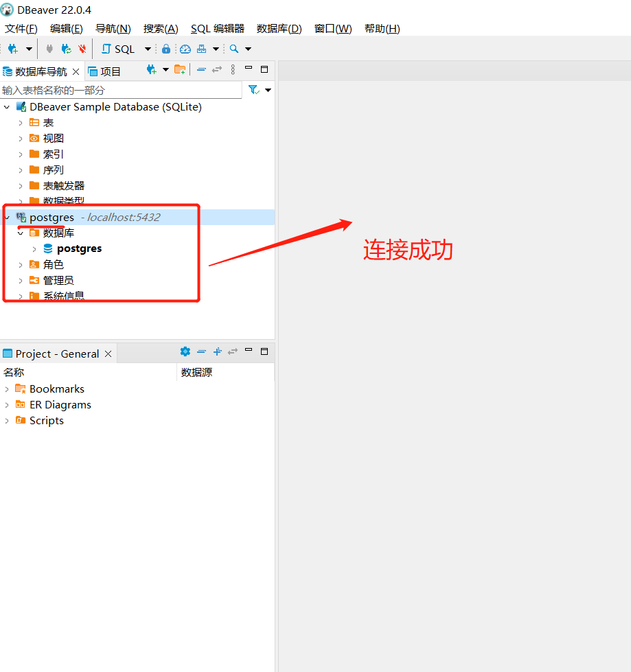Select the 视图 folder in tree
This screenshot has height=672, width=631.
point(53,139)
